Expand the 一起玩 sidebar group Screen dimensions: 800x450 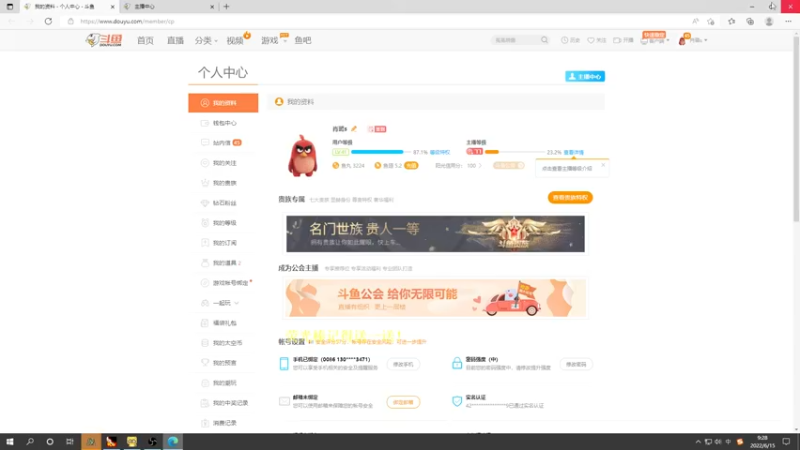coord(223,303)
